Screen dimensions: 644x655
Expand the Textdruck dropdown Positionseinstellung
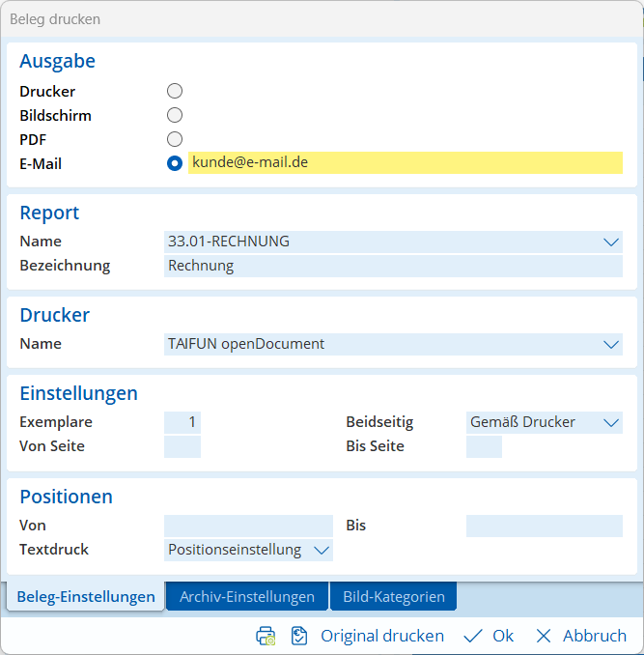[321, 550]
